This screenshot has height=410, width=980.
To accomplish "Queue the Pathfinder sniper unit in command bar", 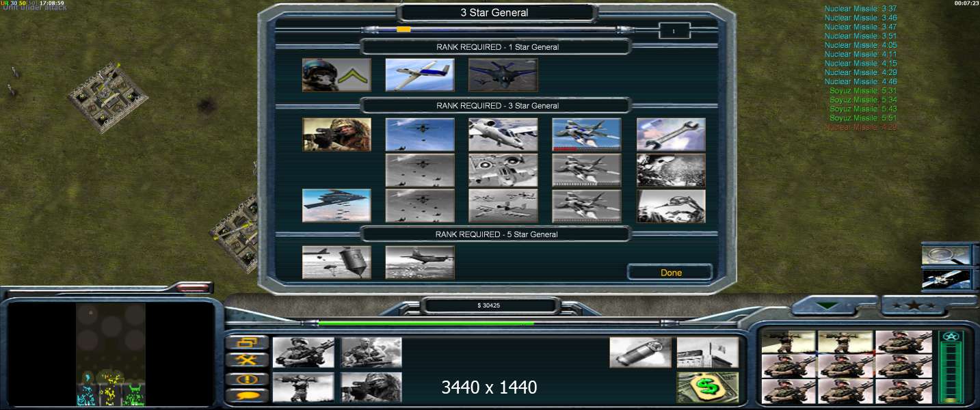I will pyautogui.click(x=372, y=387).
